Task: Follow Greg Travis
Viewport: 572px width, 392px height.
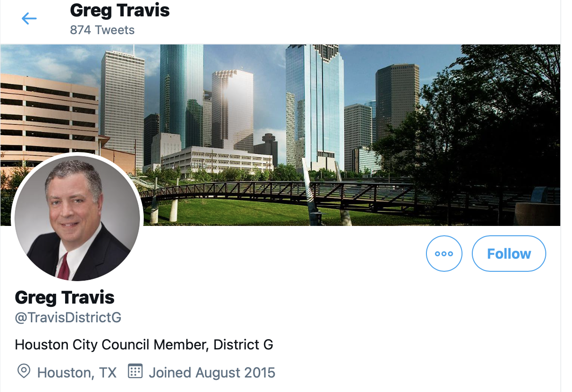Action: 509,254
